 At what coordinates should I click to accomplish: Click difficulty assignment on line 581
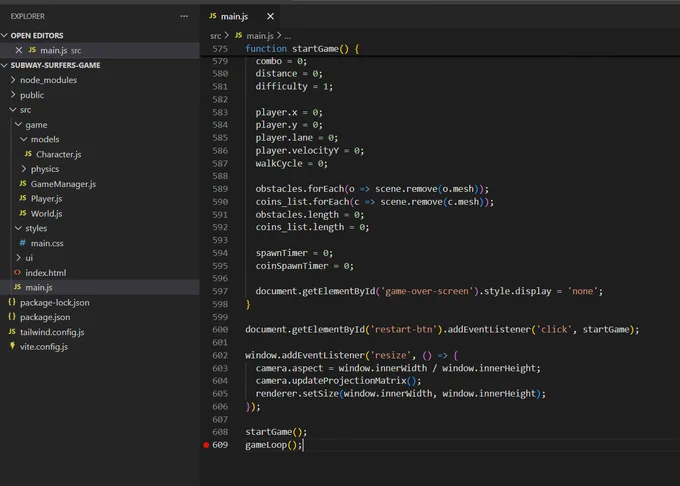pos(294,87)
